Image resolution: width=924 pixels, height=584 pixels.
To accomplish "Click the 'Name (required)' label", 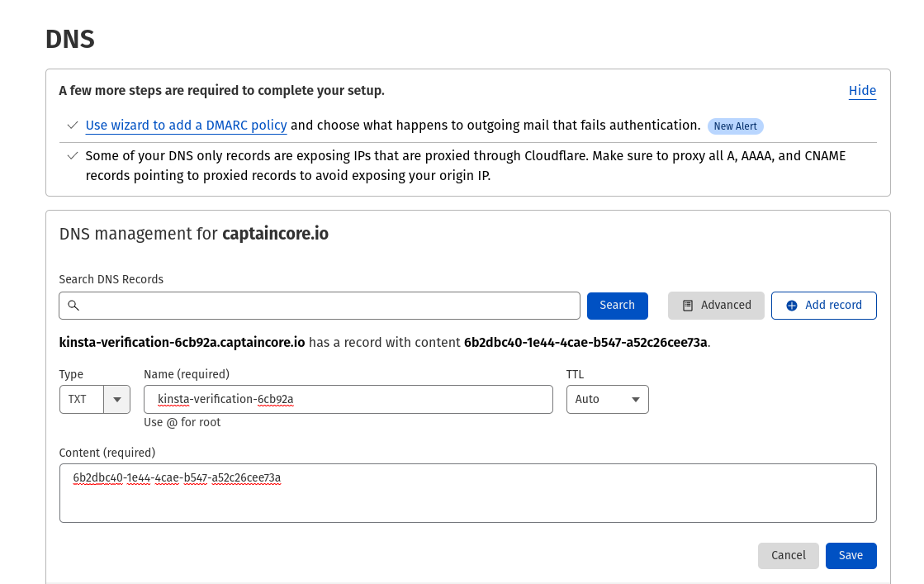I will [x=187, y=374].
